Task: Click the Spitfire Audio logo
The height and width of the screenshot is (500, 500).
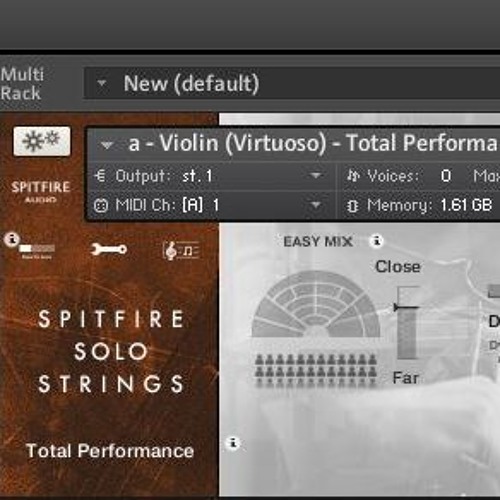Action: click(x=41, y=192)
